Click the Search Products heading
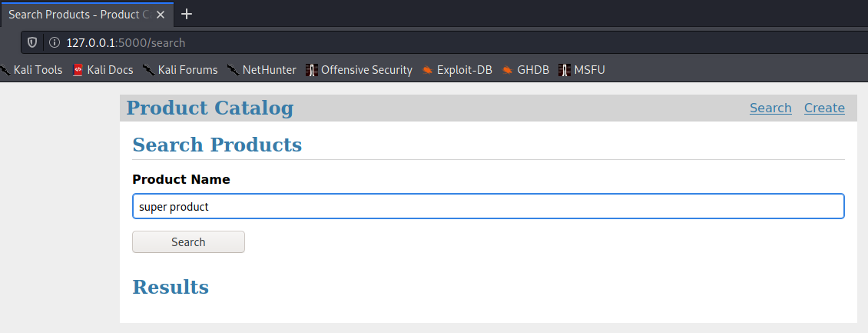The width and height of the screenshot is (868, 333). [x=217, y=145]
